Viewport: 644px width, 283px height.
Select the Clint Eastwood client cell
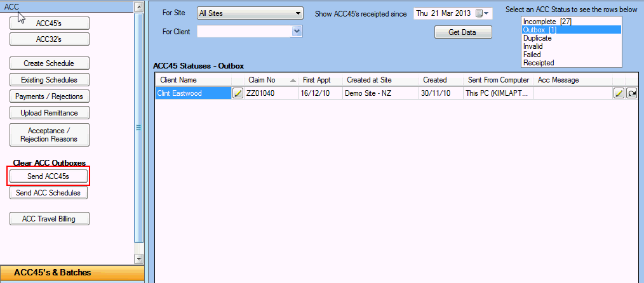(194, 93)
